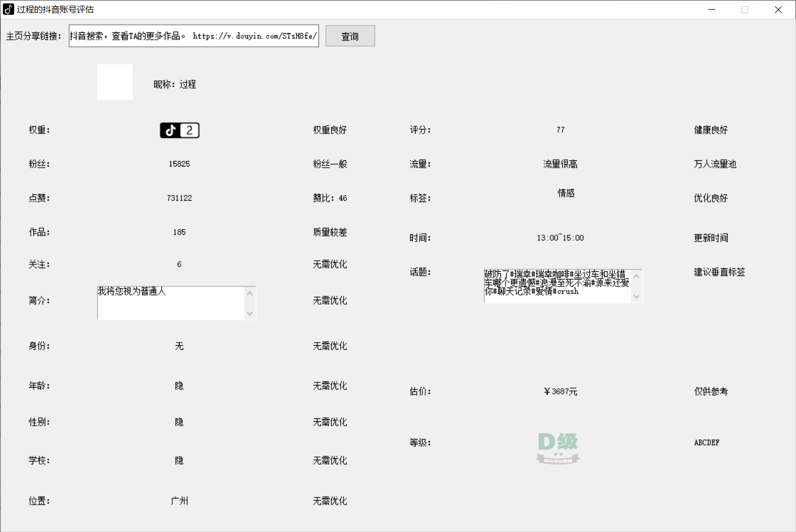Click the scroll-up arrow in the 简介 box
The height and width of the screenshot is (532, 796).
click(251, 292)
